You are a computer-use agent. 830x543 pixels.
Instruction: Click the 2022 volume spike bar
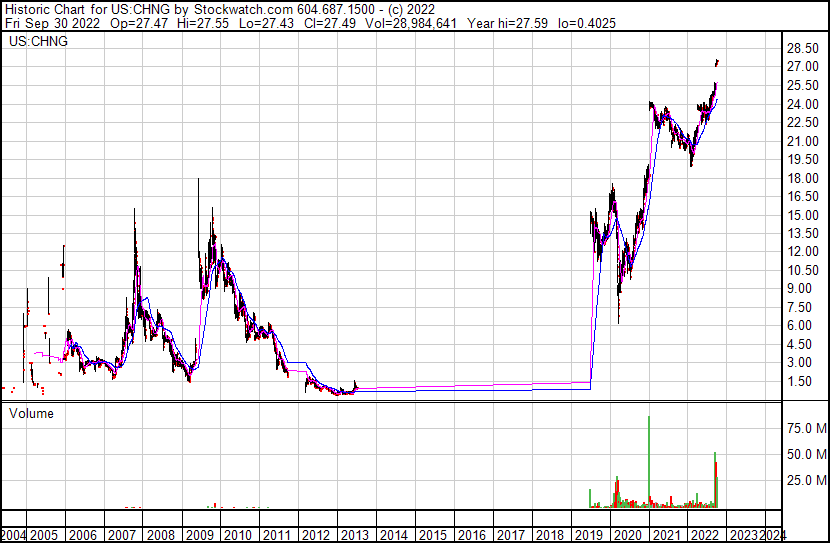click(x=716, y=480)
